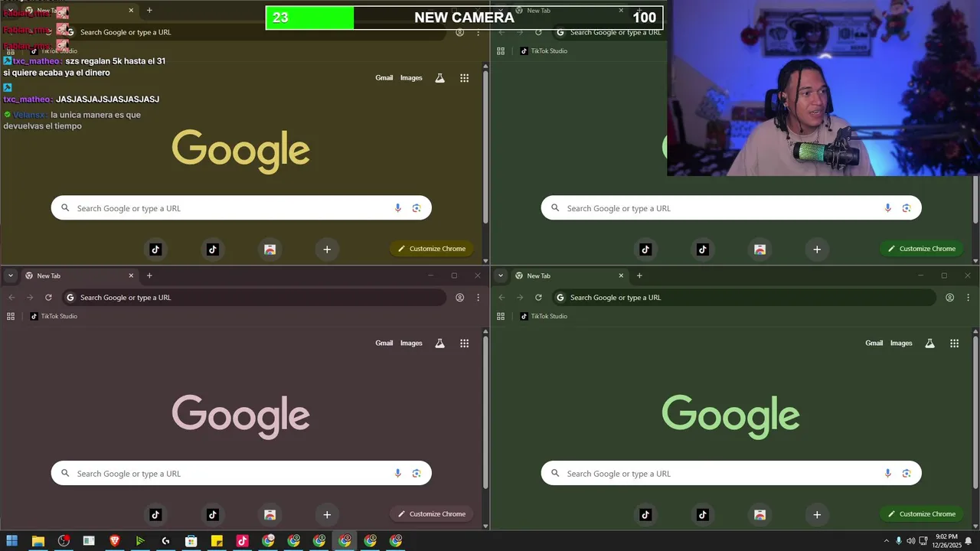Open bookmarks apps grid in top-right Chrome window

pyautogui.click(x=501, y=51)
